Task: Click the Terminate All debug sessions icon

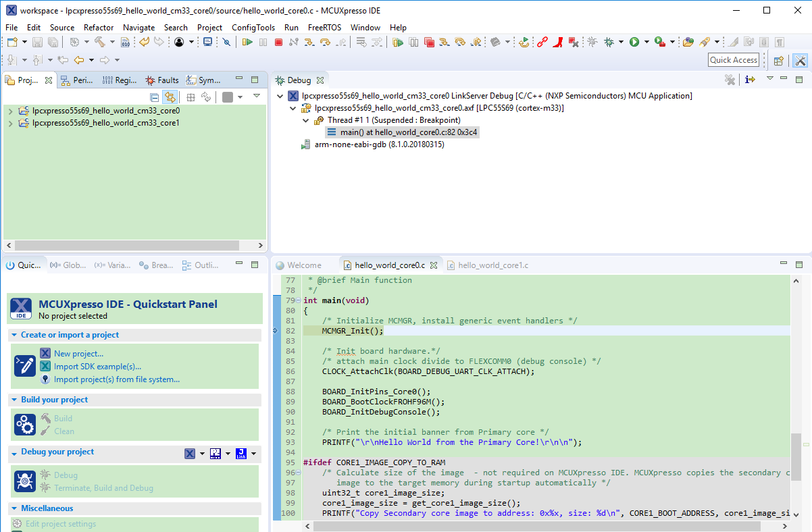Action: tap(429, 42)
